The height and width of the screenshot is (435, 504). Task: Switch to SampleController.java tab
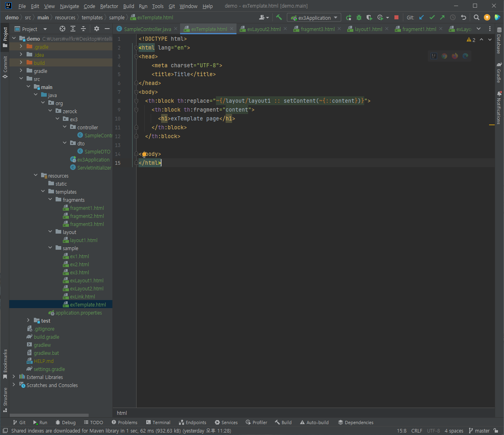147,29
